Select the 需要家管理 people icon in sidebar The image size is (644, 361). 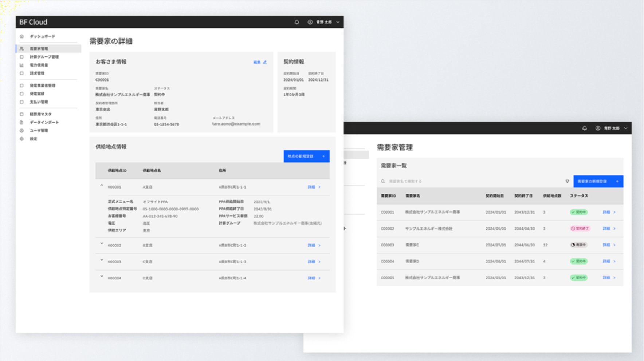pos(22,48)
